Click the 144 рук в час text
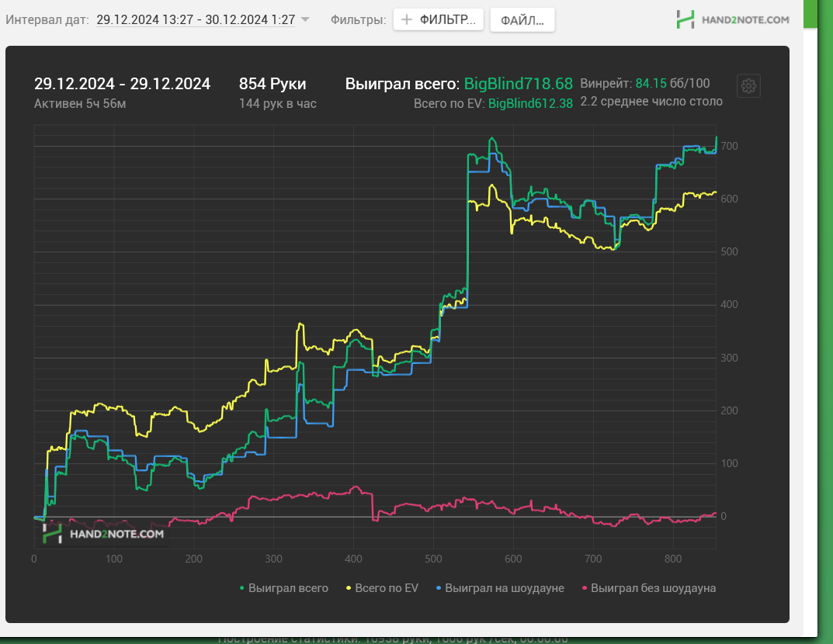Viewport: 833px width, 644px height. click(x=278, y=103)
